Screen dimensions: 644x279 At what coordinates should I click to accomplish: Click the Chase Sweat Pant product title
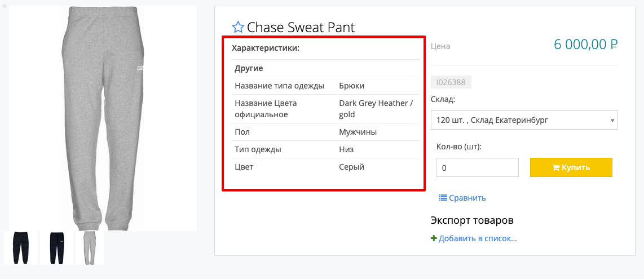pos(301,27)
